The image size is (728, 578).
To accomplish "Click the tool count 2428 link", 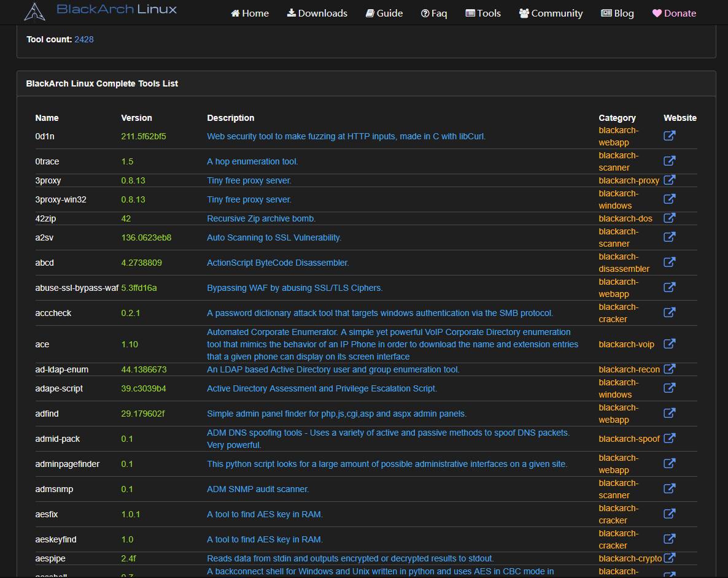I will [x=84, y=39].
